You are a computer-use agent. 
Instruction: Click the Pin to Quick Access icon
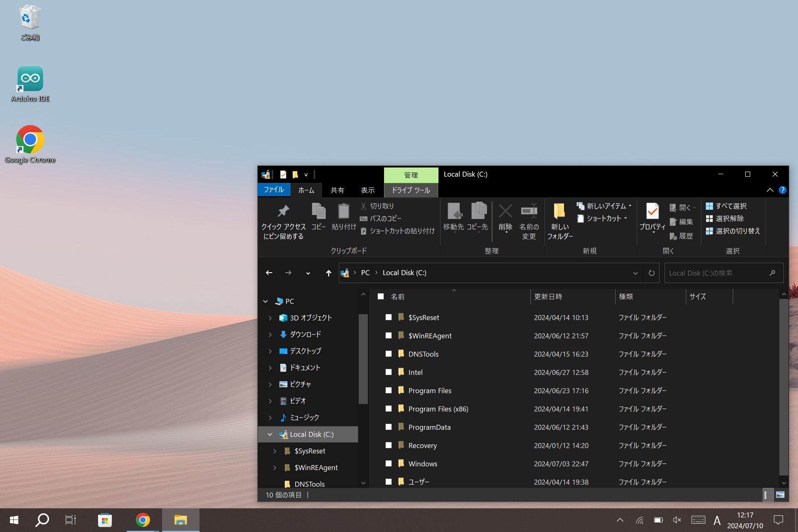pyautogui.click(x=283, y=212)
